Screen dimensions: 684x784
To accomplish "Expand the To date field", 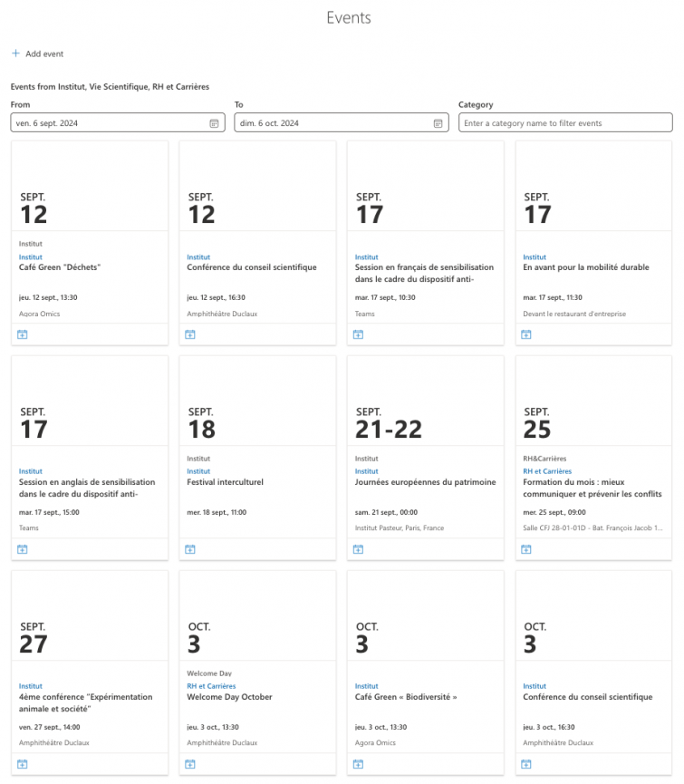I will click(x=332, y=123).
